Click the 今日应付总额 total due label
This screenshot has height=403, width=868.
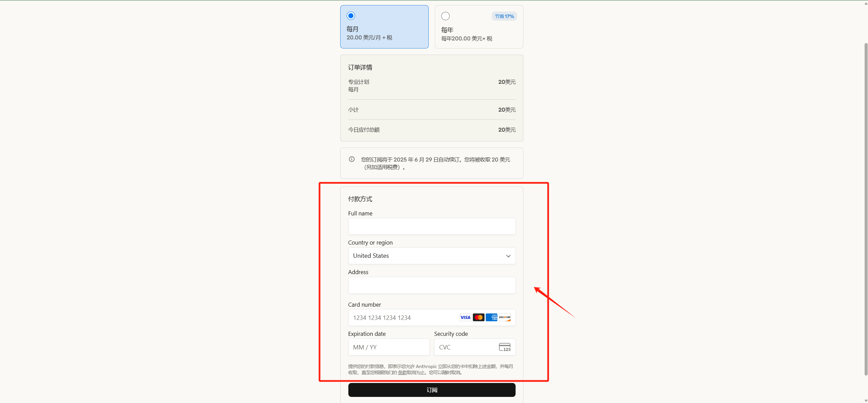coord(364,130)
